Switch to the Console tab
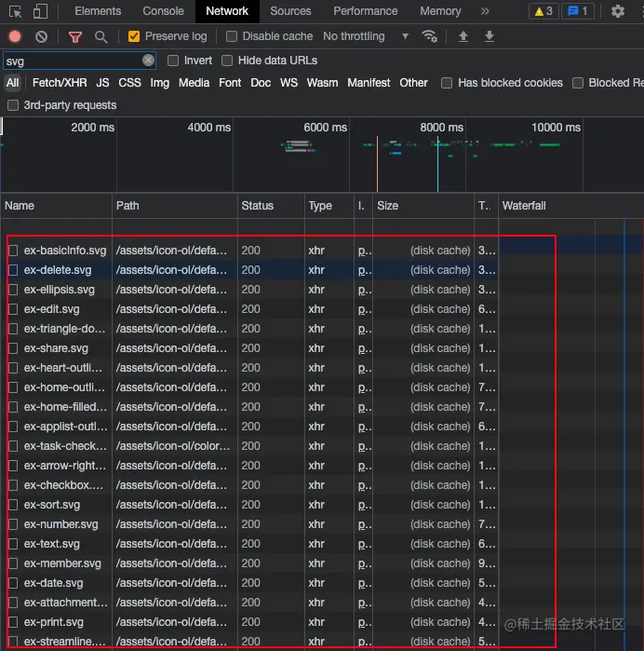 point(163,11)
